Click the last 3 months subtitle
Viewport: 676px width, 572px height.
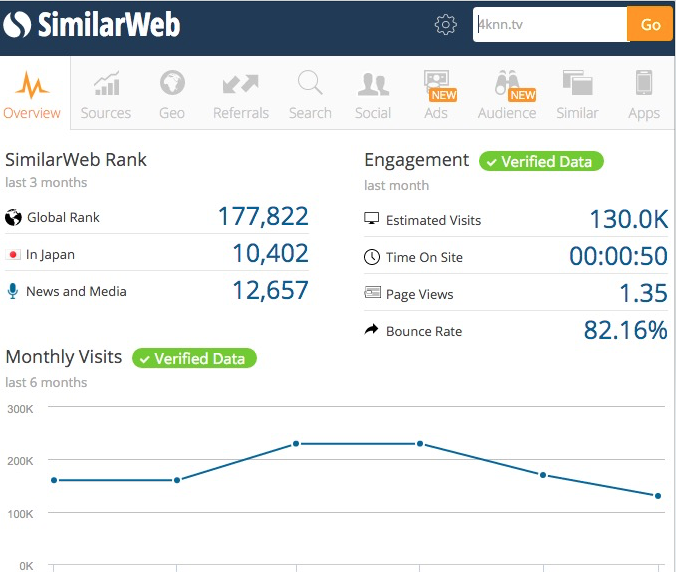tap(46, 182)
